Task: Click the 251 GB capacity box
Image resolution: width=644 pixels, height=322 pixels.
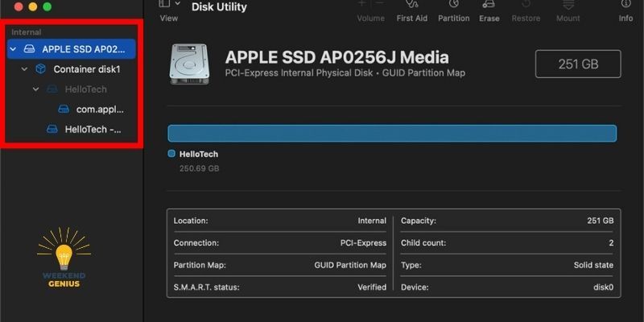Action: [x=578, y=64]
